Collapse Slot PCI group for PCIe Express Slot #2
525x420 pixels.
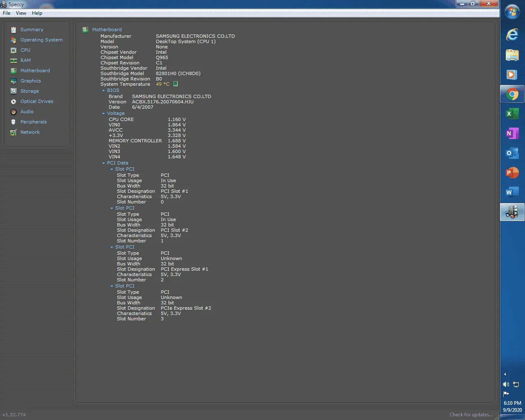[112, 286]
